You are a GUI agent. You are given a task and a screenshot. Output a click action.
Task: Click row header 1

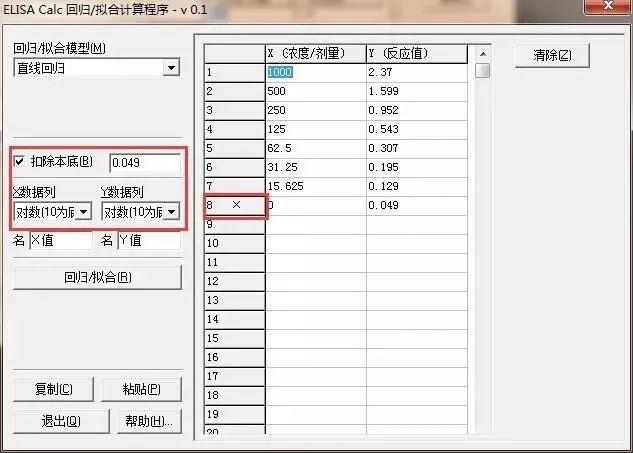tap(235, 73)
